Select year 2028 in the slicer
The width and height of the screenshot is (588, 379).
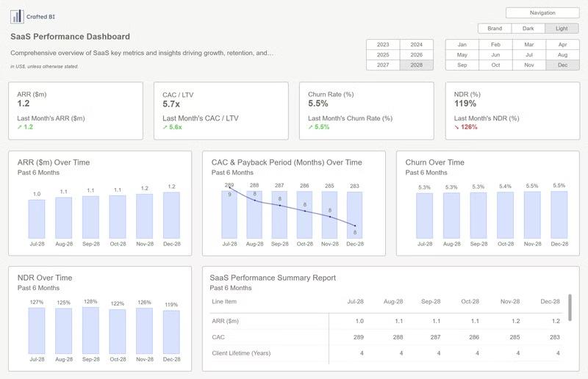tap(416, 65)
